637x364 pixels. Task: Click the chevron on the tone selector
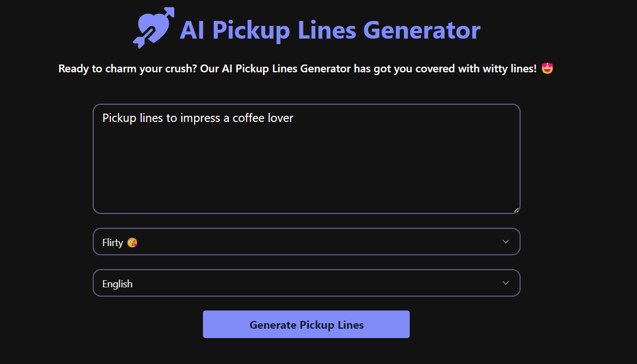click(505, 242)
